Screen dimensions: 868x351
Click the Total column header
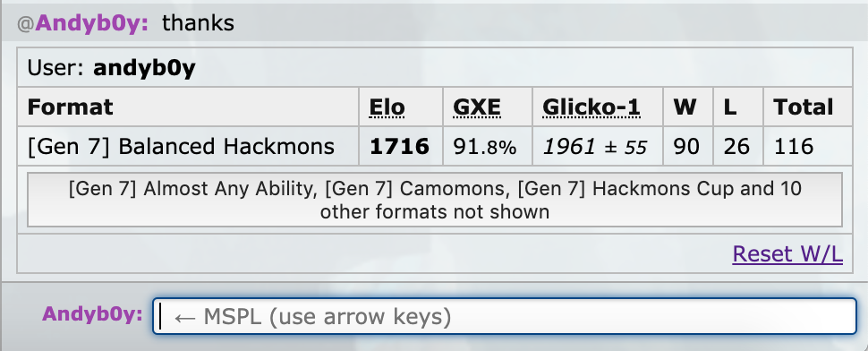804,107
